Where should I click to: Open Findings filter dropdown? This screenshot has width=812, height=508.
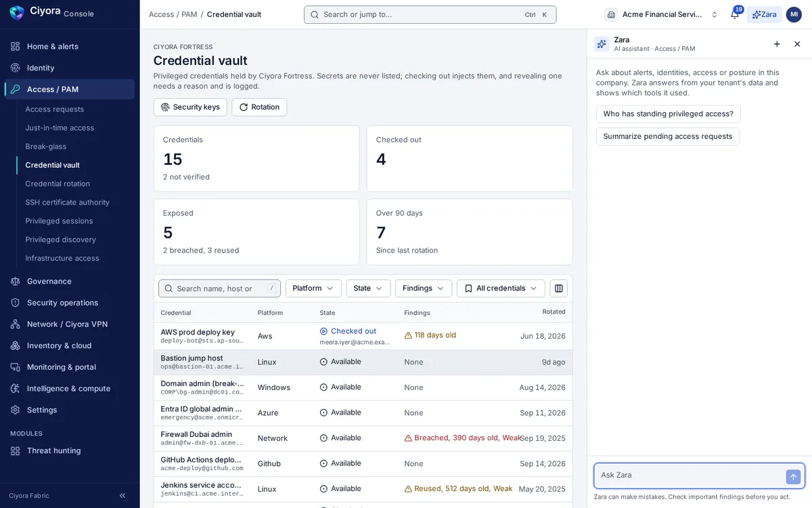click(x=424, y=289)
